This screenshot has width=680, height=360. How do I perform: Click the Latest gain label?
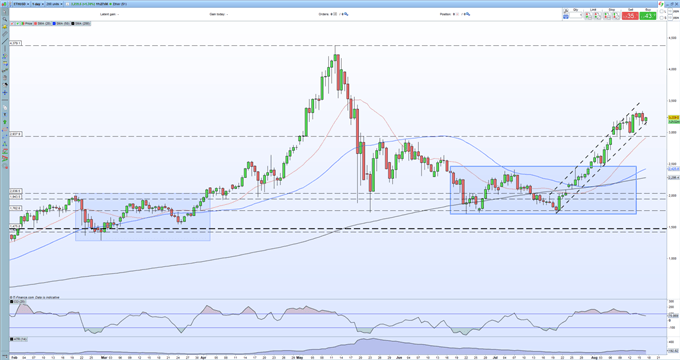(x=109, y=14)
